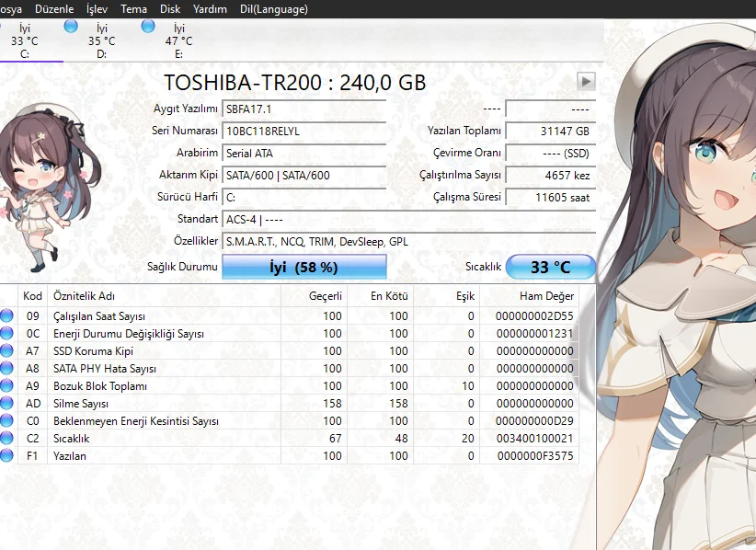Select the SSD Koruma Kipi row
Image resolution: width=756 pixels, height=550 pixels.
[x=290, y=351]
